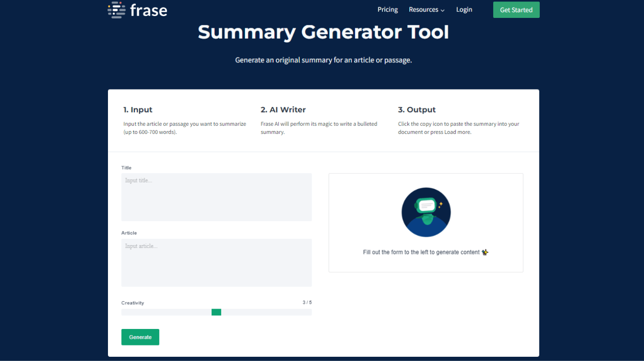Click the robot avatar illustration
The image size is (644, 361).
click(426, 212)
